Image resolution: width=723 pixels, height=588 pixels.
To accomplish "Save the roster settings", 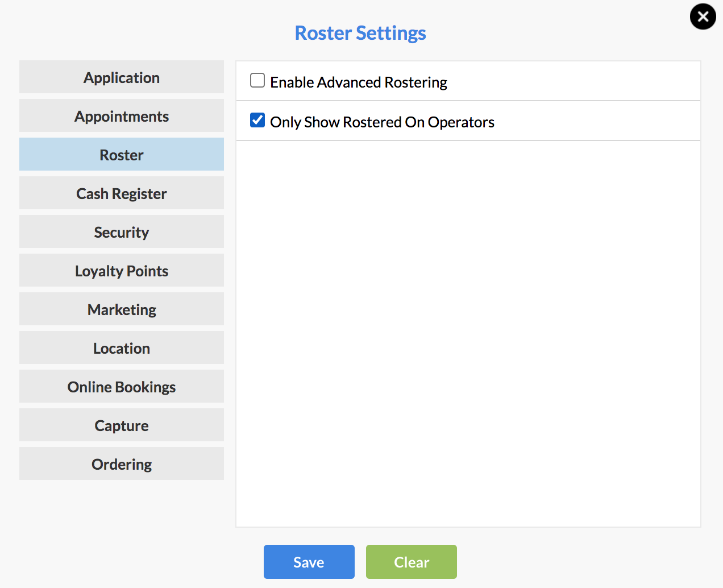I will click(309, 562).
